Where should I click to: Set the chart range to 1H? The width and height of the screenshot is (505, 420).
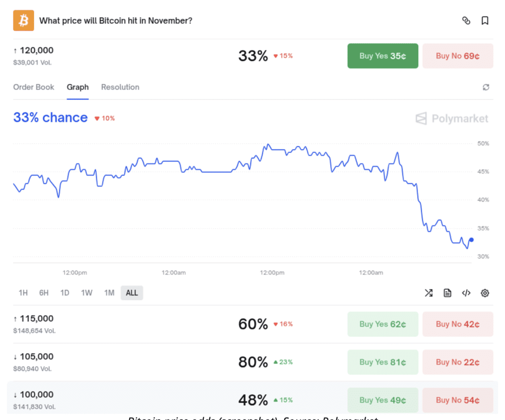point(23,293)
